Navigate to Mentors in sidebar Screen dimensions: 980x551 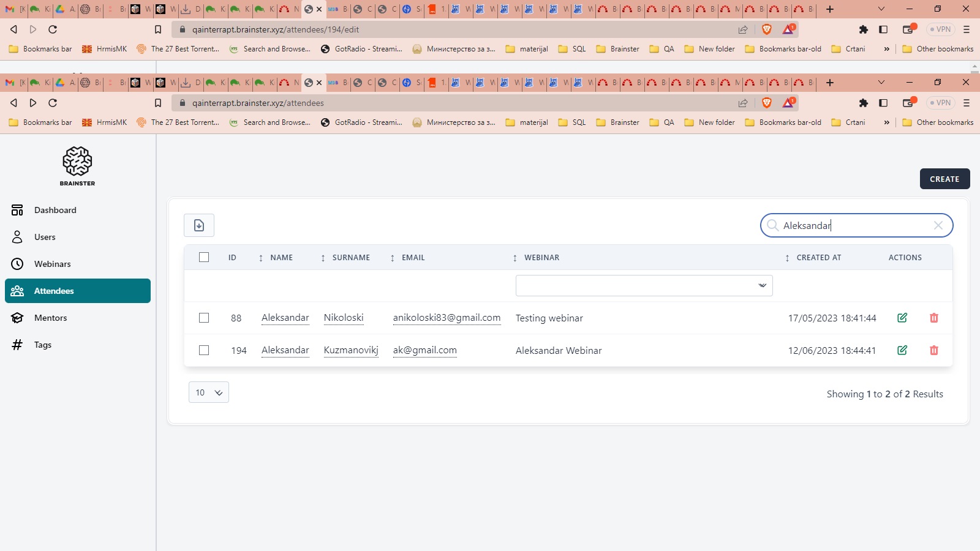50,318
